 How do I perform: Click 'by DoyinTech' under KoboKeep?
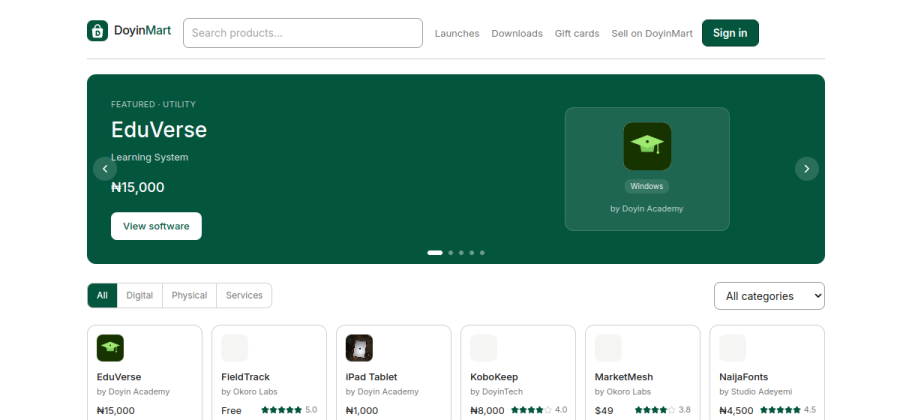tap(497, 392)
